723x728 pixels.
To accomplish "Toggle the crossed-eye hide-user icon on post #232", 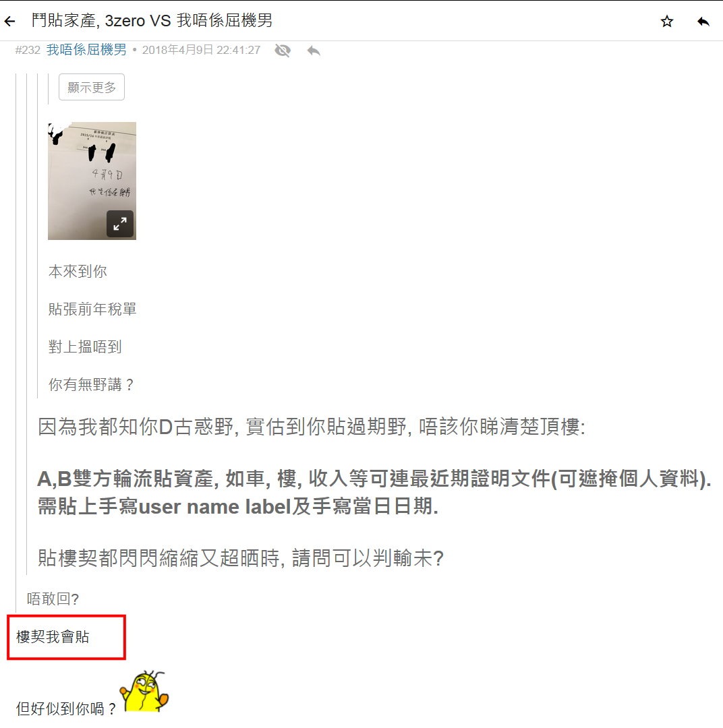I will (283, 50).
